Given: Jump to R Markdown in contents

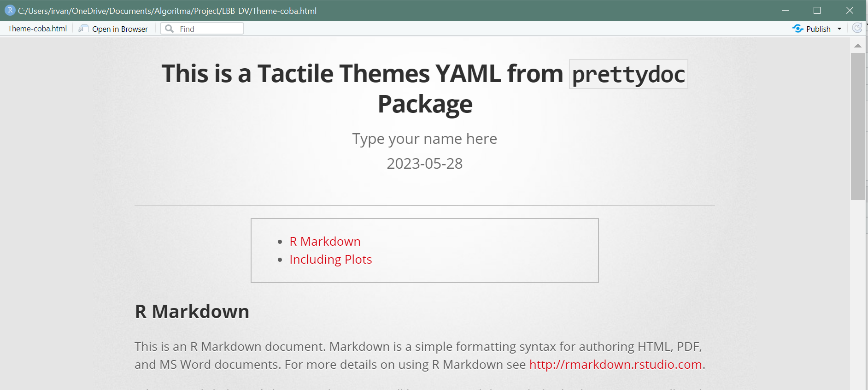Looking at the screenshot, I should pos(325,242).
